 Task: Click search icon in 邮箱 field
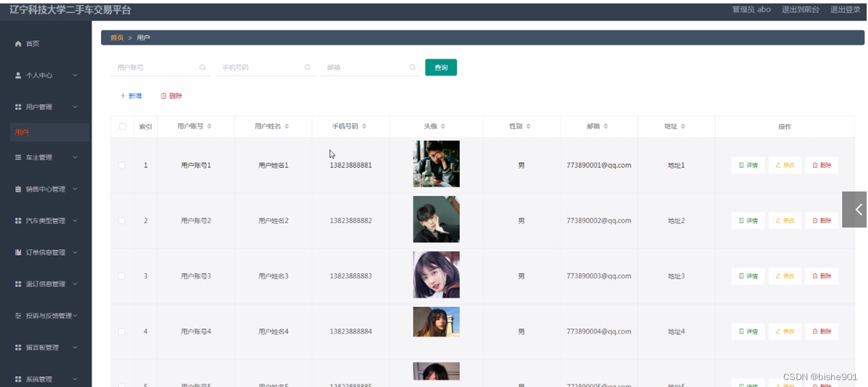(x=412, y=68)
